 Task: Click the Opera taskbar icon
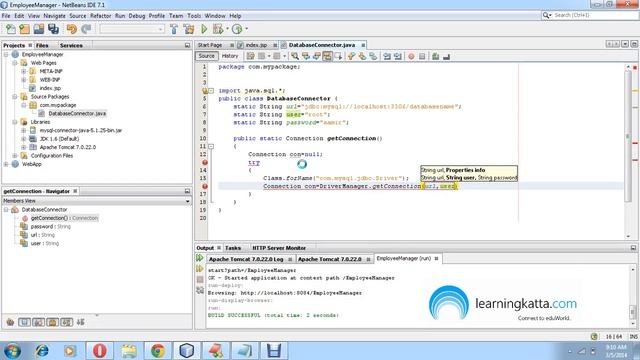(x=99, y=351)
